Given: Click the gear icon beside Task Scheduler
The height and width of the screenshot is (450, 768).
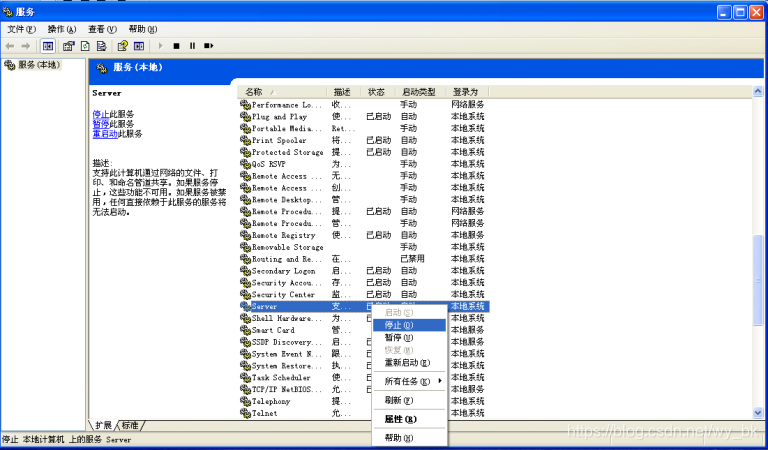Looking at the screenshot, I should [x=245, y=378].
